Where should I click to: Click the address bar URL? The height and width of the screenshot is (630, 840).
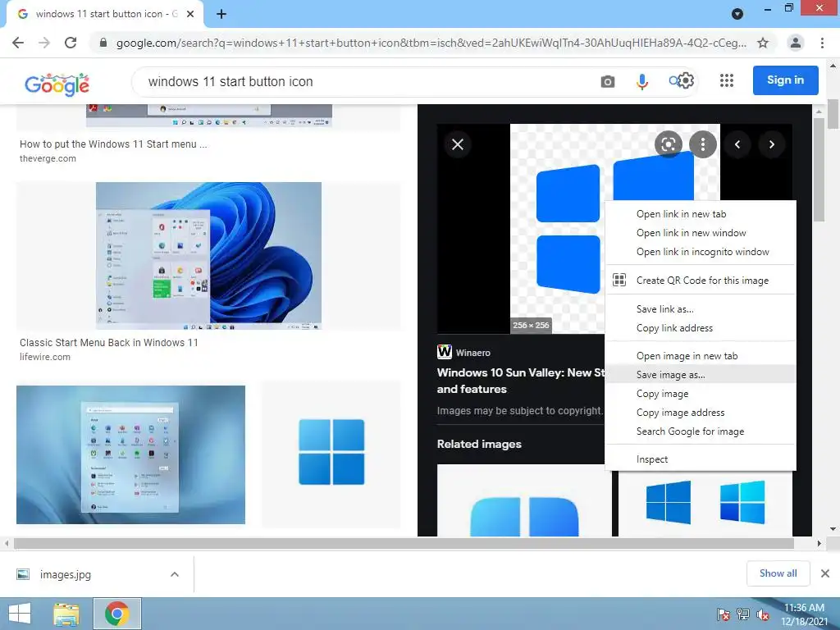(431, 43)
